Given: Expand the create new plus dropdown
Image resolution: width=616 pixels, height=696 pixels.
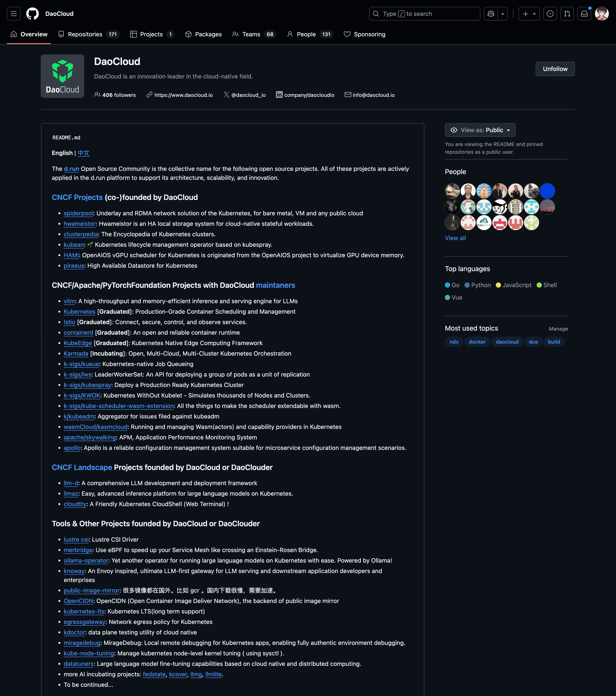Looking at the screenshot, I should click(x=529, y=14).
